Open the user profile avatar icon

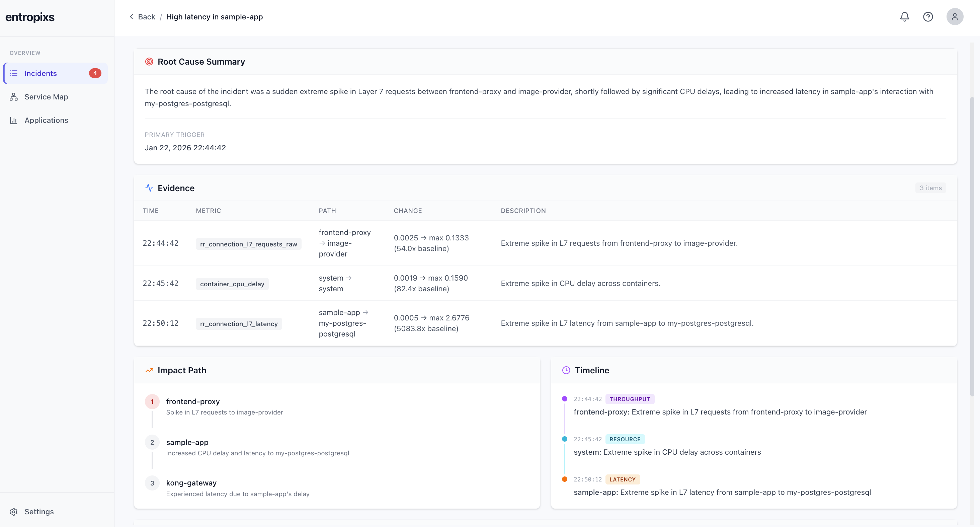coord(955,17)
